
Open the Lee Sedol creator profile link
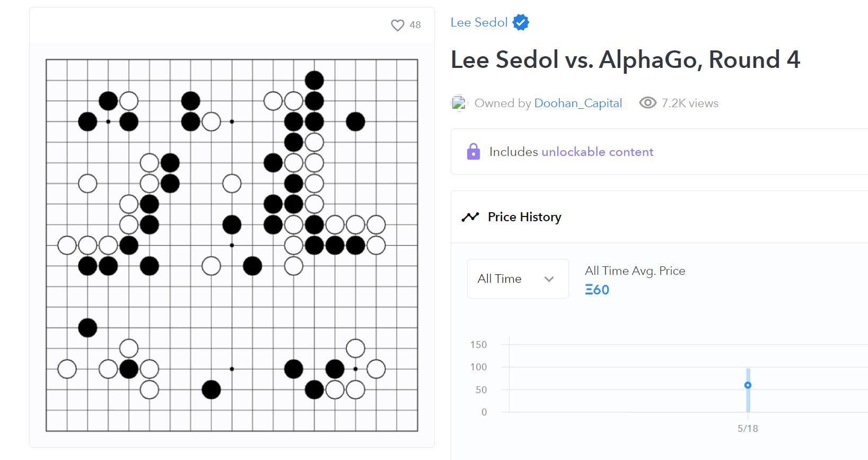pyautogui.click(x=479, y=22)
